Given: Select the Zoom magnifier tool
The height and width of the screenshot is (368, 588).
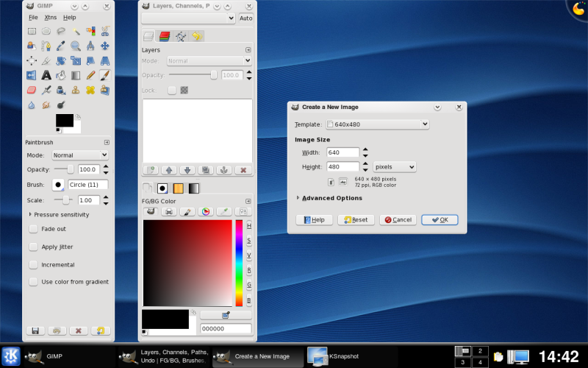Looking at the screenshot, I should click(76, 46).
